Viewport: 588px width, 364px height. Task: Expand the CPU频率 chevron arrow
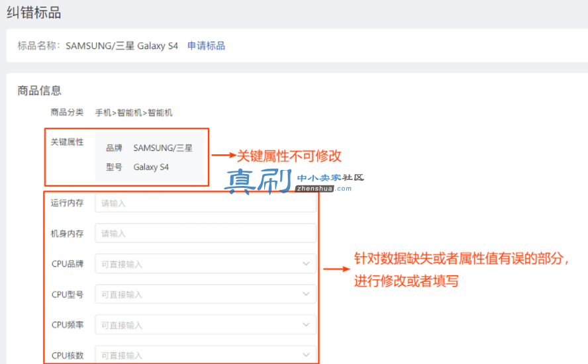(x=306, y=325)
